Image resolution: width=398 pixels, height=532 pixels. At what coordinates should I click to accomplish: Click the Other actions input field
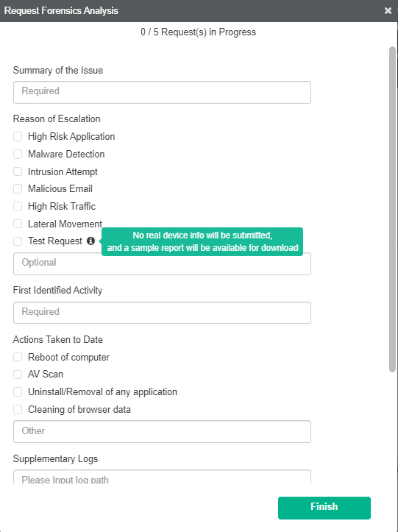click(x=162, y=431)
